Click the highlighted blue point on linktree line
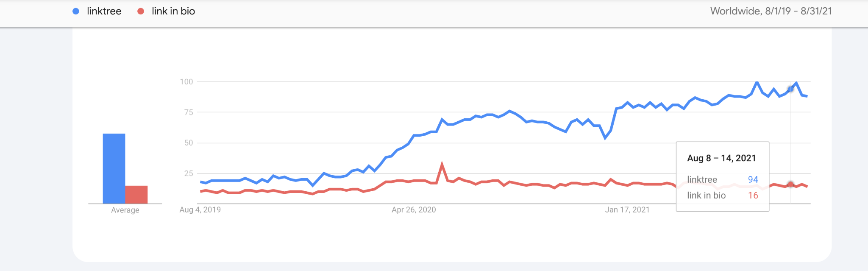 [790, 89]
